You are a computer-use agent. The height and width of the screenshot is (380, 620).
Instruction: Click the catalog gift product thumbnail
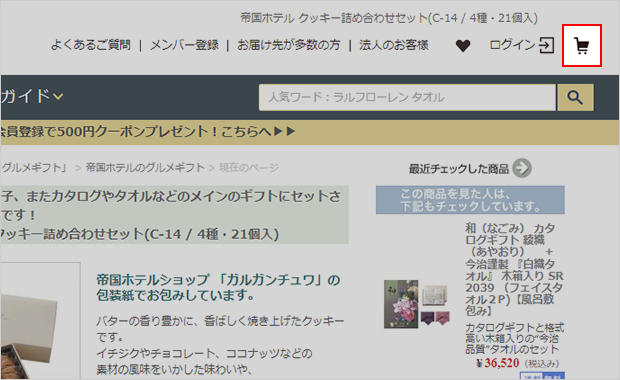417,304
